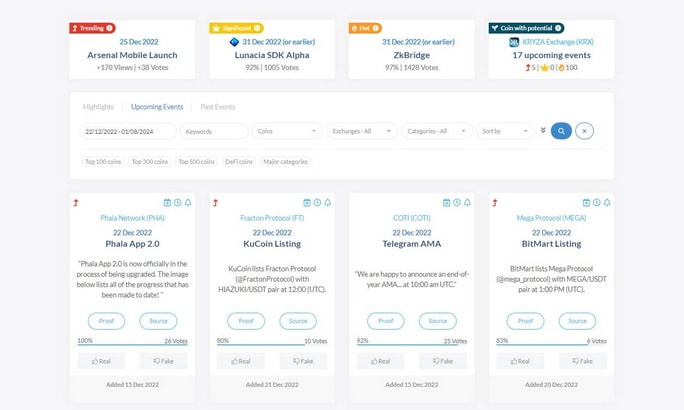
Task: Click the calendar icon on the Fracton Protocol card
Action: [x=307, y=203]
